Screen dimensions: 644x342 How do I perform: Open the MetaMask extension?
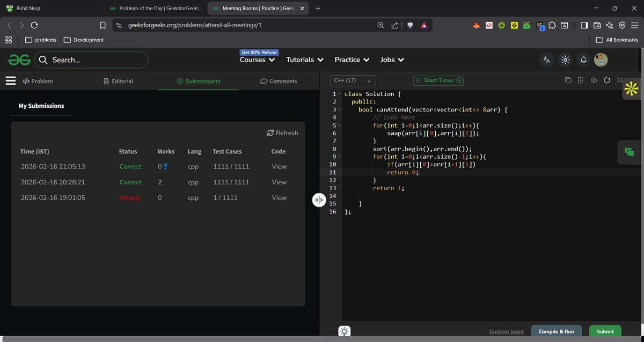coord(477,25)
